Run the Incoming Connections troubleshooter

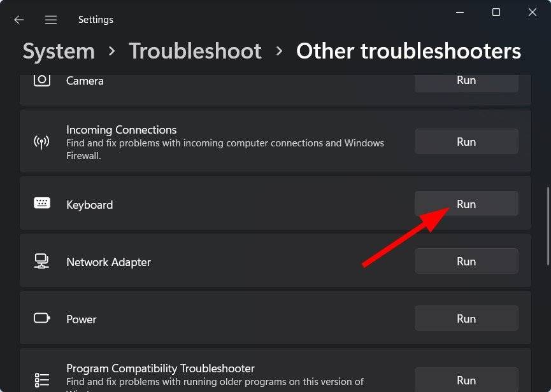466,141
